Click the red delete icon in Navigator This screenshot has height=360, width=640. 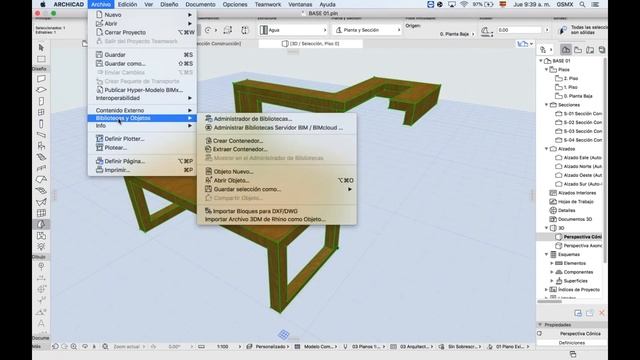[x=602, y=313]
